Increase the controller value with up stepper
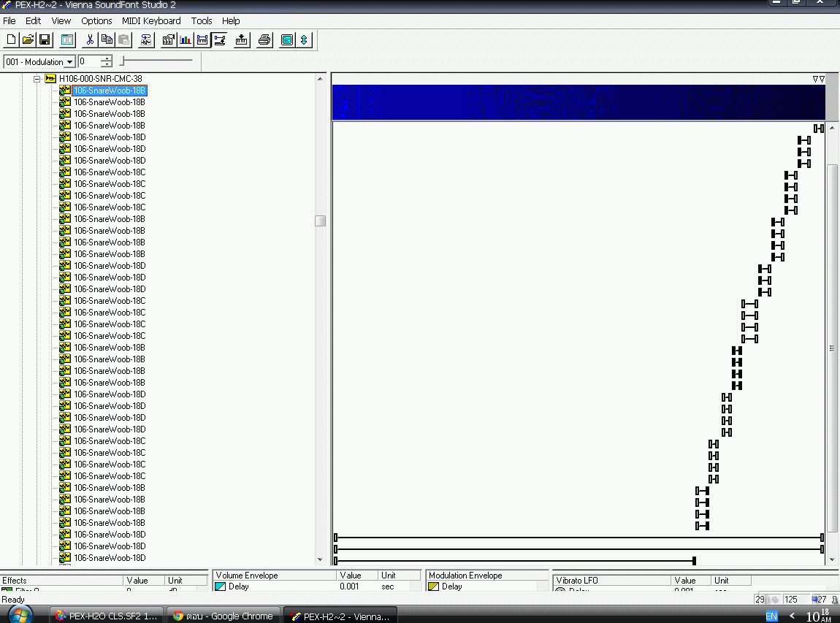This screenshot has height=623, width=840. [x=107, y=58]
